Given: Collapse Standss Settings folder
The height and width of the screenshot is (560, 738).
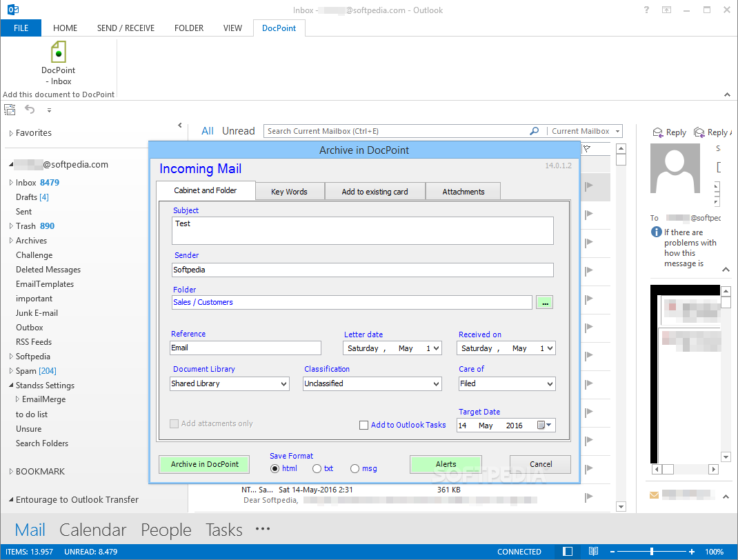Looking at the screenshot, I should point(11,385).
